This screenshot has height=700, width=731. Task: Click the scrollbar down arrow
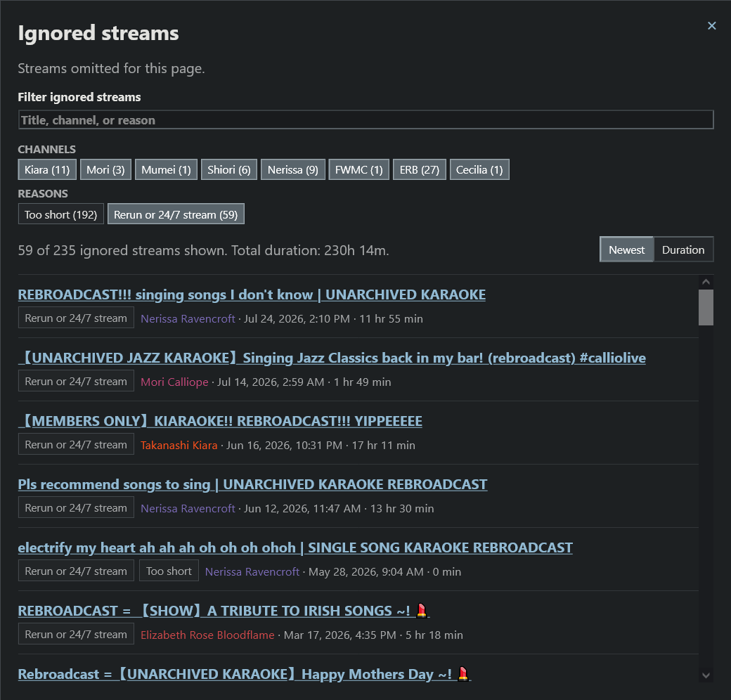(706, 675)
